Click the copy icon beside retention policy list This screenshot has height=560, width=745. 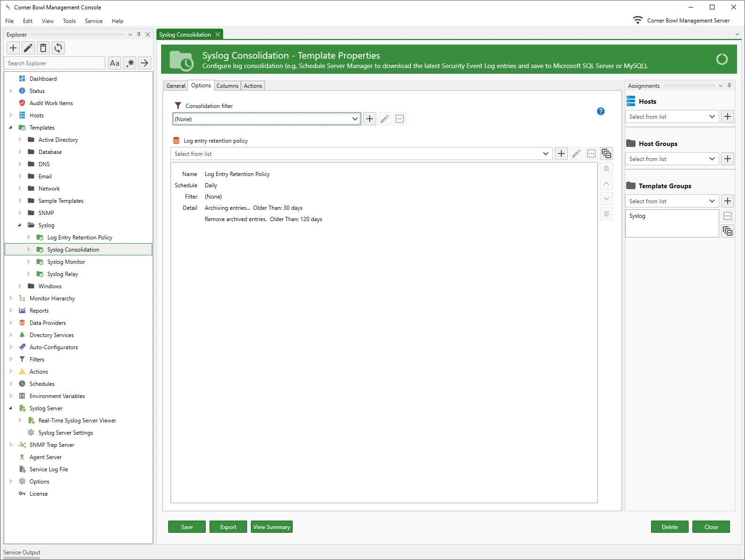point(606,153)
